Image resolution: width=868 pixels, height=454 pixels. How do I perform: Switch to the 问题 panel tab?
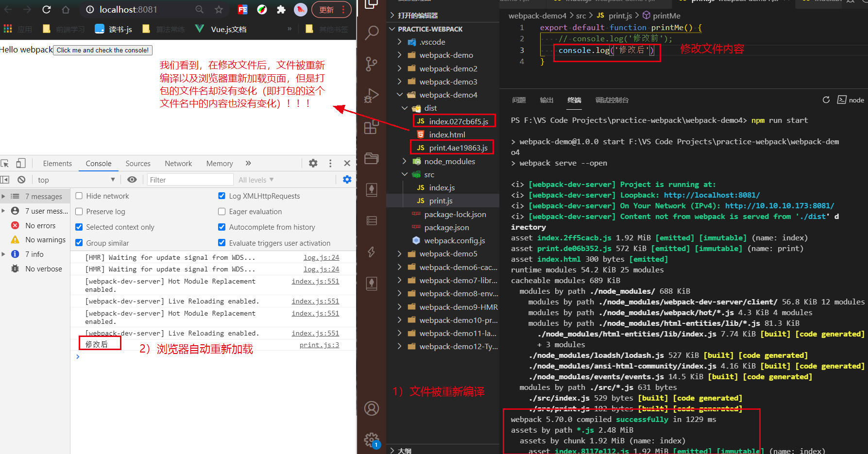click(519, 100)
